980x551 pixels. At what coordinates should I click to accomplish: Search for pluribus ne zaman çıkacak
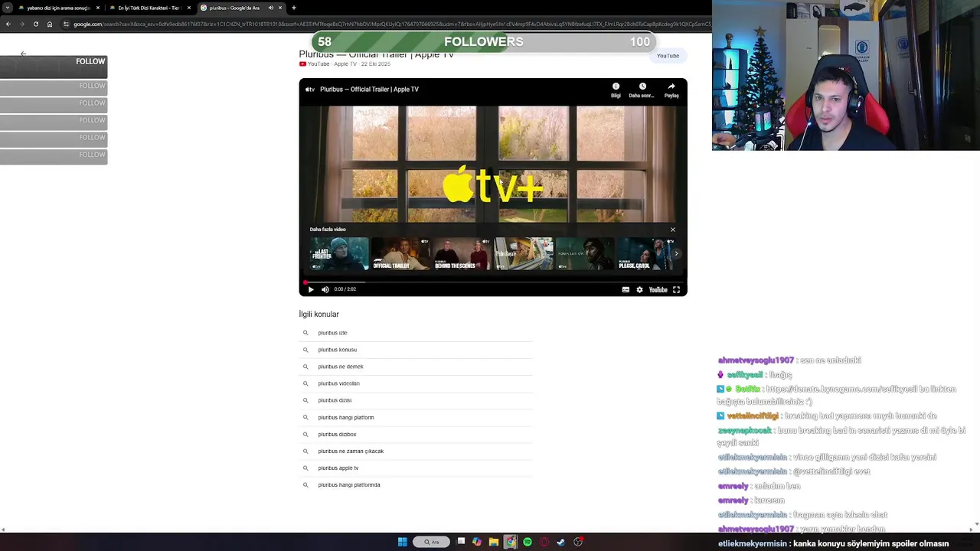(415, 451)
